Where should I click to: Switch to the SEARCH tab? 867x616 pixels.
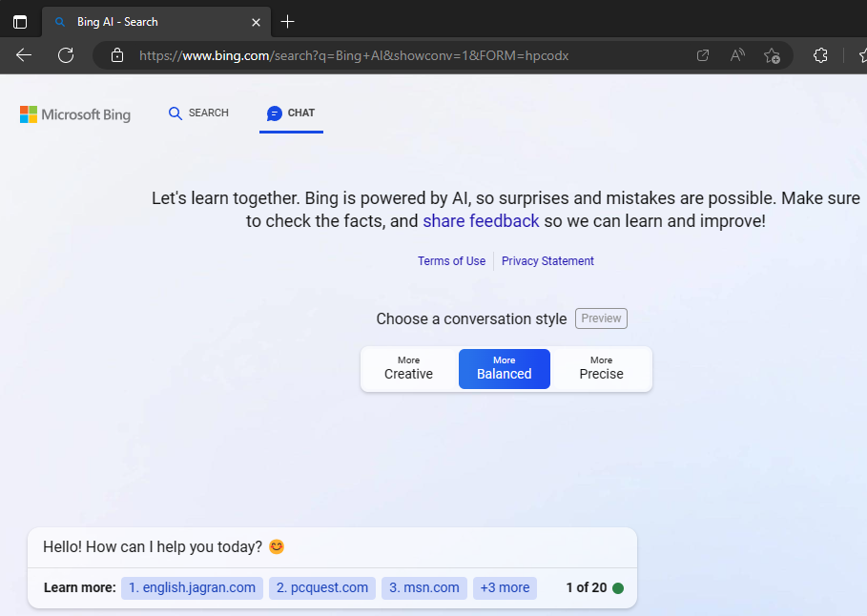click(x=198, y=113)
